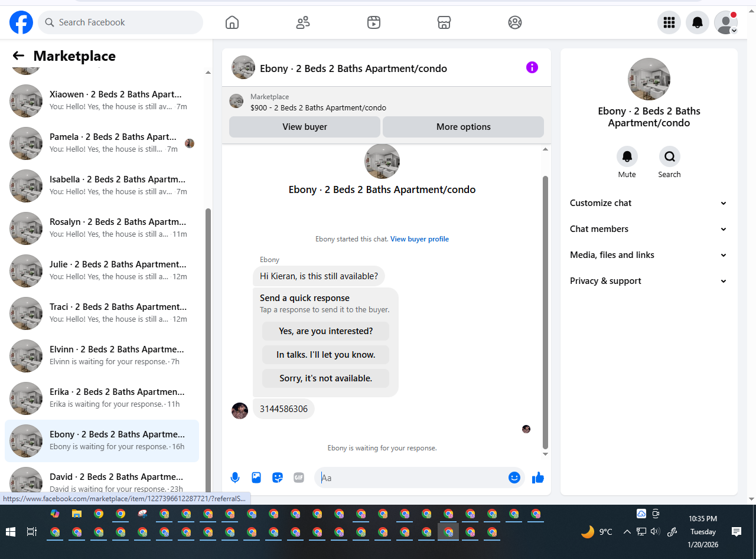This screenshot has height=559, width=756.
Task: Open the volume icon in system tray
Action: coord(655,532)
